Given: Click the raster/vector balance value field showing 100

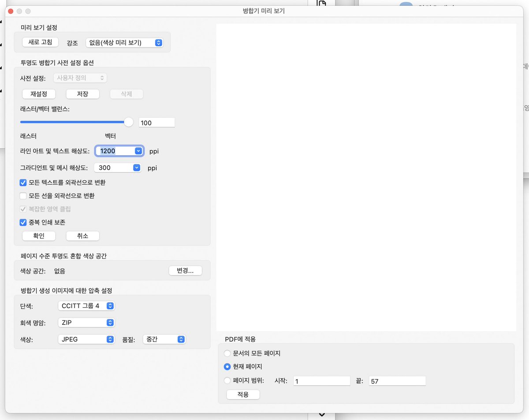Looking at the screenshot, I should tap(157, 123).
